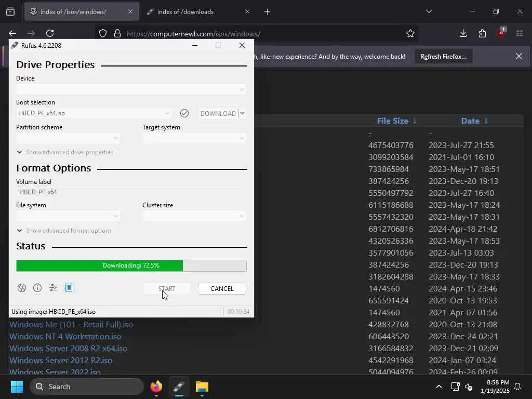Dismiss the Refresh Firefox notification bar
532x399 pixels.
[519, 56]
